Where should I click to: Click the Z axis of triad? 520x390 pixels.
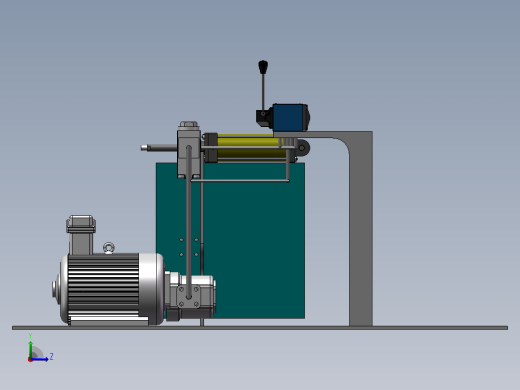click(41, 359)
